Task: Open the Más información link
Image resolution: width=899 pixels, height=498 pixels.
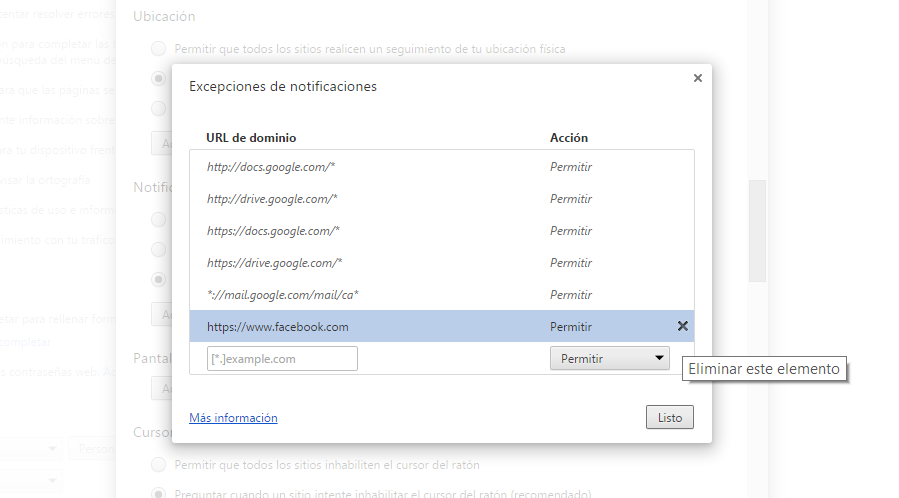Action: click(233, 418)
